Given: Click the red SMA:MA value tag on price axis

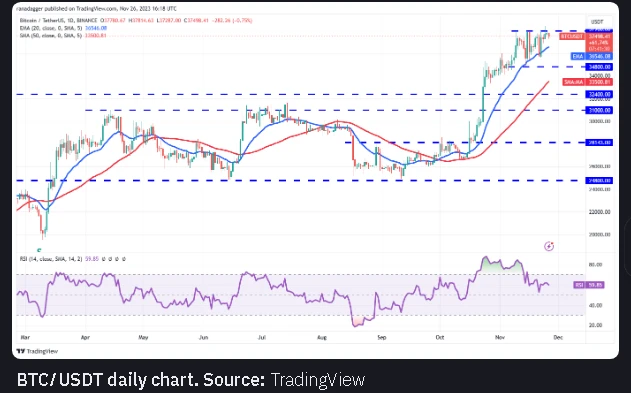Looking at the screenshot, I should click(x=588, y=82).
